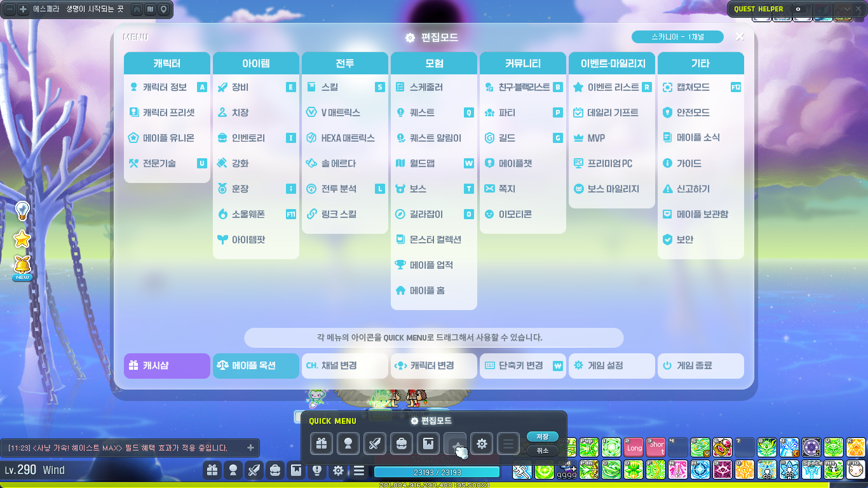Open the world map icon in minimap bar
Screen dimensions: 868x488
pos(150,10)
